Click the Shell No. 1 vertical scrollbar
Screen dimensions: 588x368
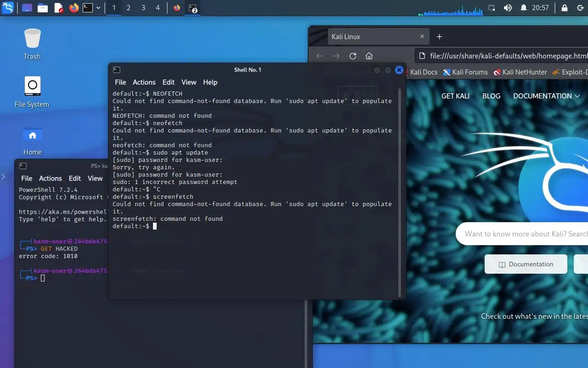click(x=400, y=193)
